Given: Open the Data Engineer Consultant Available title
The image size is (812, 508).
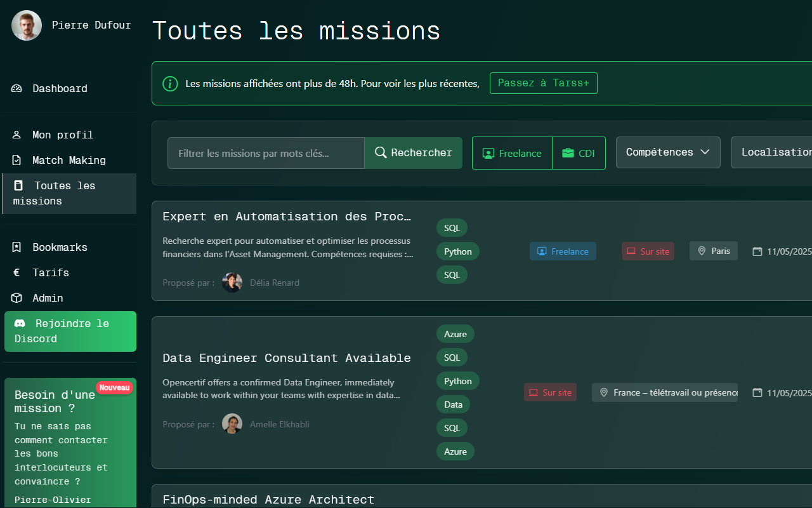Looking at the screenshot, I should pyautogui.click(x=287, y=358).
